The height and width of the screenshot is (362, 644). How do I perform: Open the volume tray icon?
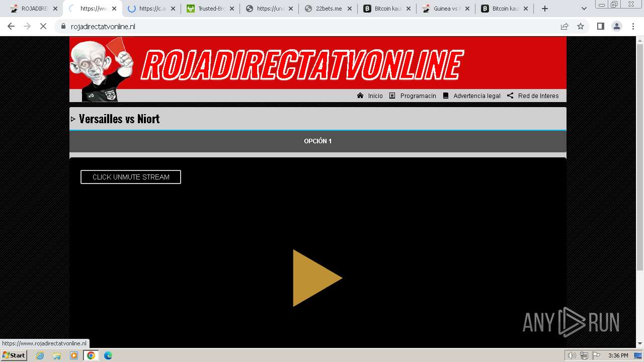click(572, 355)
